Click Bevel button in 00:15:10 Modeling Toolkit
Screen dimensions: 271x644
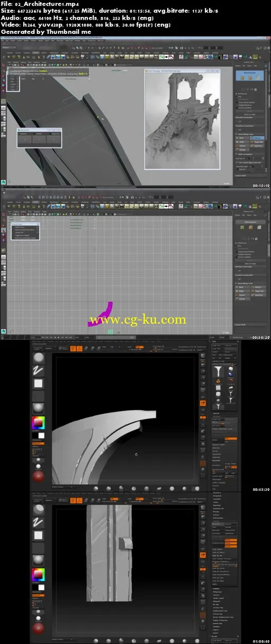point(242,138)
